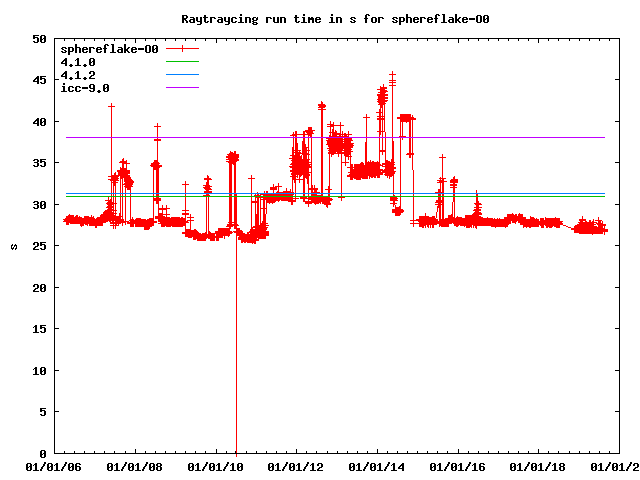
Task: Click the x-axis date label 01/01/10
Action: 214,467
